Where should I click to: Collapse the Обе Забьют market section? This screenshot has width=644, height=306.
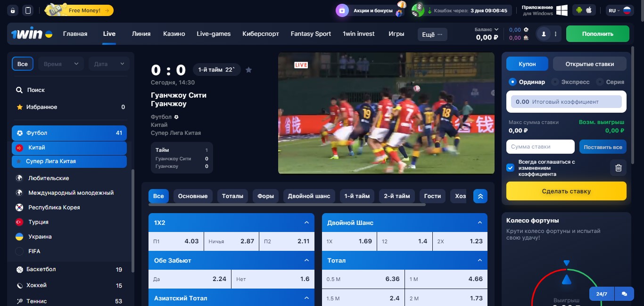click(306, 260)
